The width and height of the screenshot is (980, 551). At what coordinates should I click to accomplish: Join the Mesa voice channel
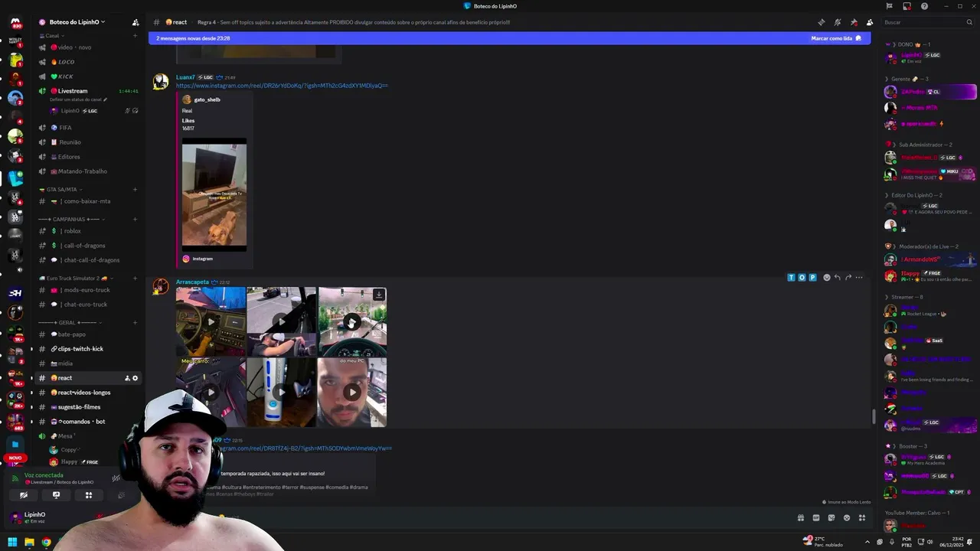tap(88, 436)
